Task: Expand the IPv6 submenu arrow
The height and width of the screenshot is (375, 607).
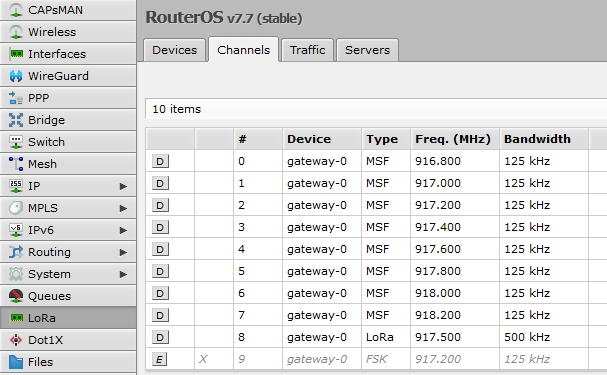Action: (123, 230)
